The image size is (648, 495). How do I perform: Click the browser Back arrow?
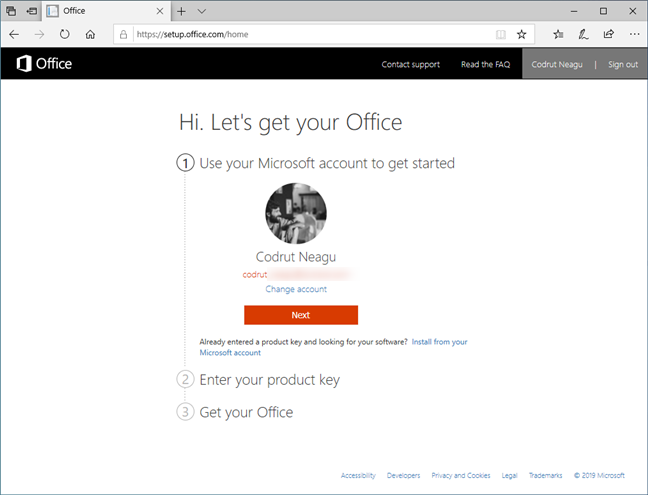pos(14,34)
